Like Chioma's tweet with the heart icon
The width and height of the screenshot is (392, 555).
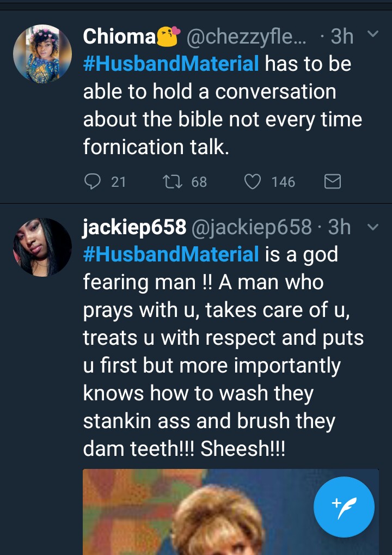pos(252,181)
